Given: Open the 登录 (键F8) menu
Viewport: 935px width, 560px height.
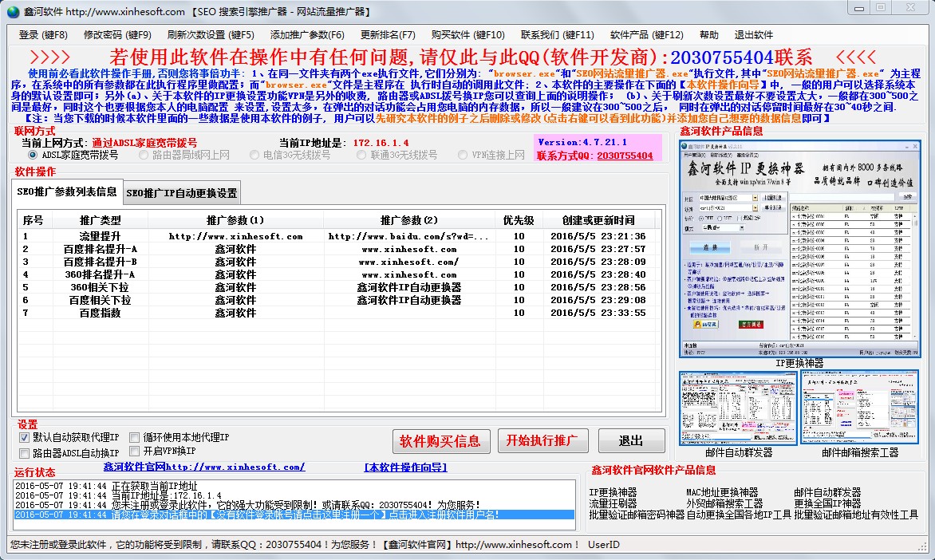Looking at the screenshot, I should tap(43, 35).
